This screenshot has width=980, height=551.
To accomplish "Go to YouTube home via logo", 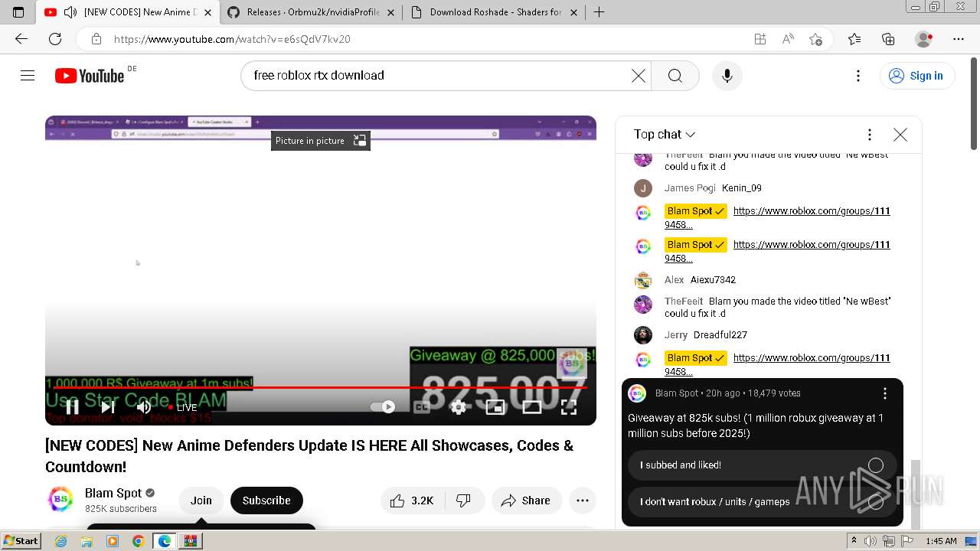I will [x=90, y=76].
